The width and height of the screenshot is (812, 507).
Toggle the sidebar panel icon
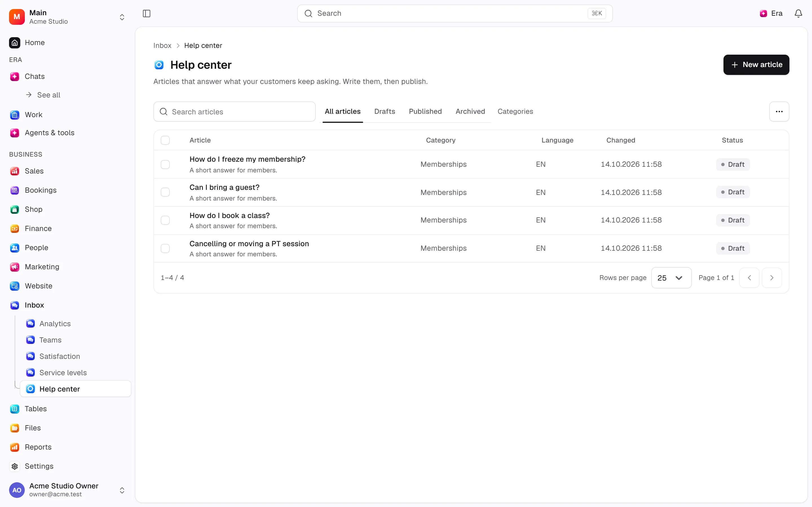pos(147,14)
